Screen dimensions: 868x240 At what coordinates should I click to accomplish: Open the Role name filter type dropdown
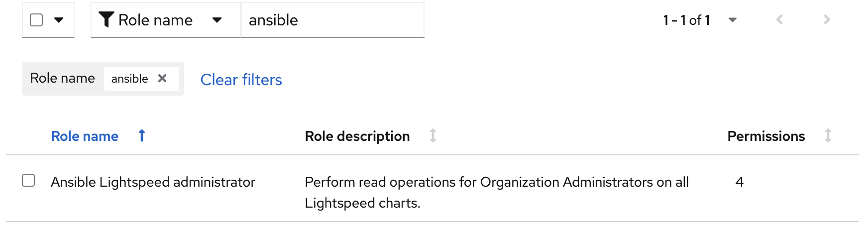tap(217, 20)
